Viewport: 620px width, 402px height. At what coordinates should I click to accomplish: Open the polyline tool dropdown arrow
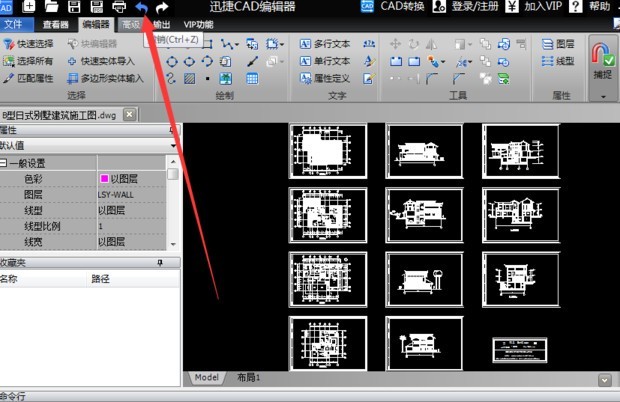tap(237, 44)
